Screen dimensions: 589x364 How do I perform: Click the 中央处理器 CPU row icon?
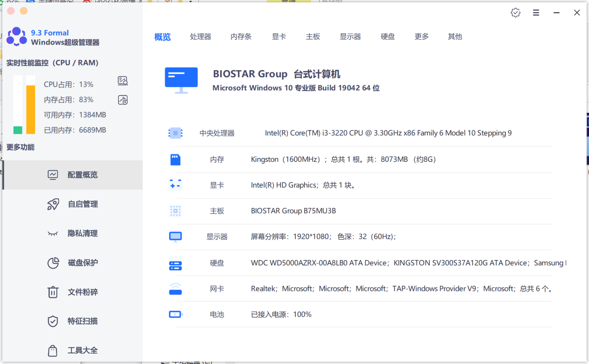pos(175,133)
